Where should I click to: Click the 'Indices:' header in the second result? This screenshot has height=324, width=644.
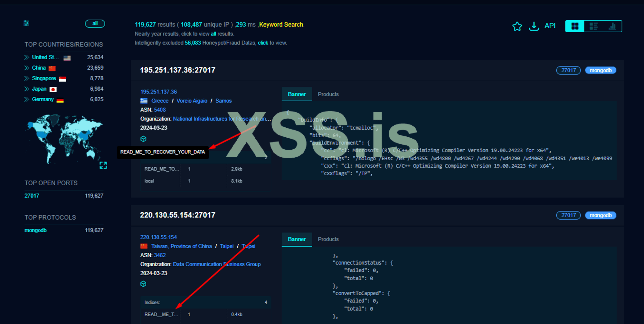coord(152,302)
